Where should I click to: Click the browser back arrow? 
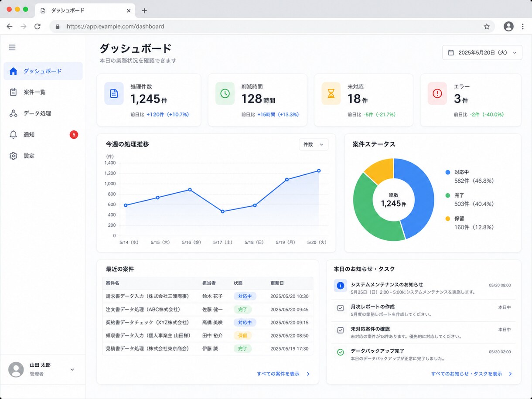10,27
